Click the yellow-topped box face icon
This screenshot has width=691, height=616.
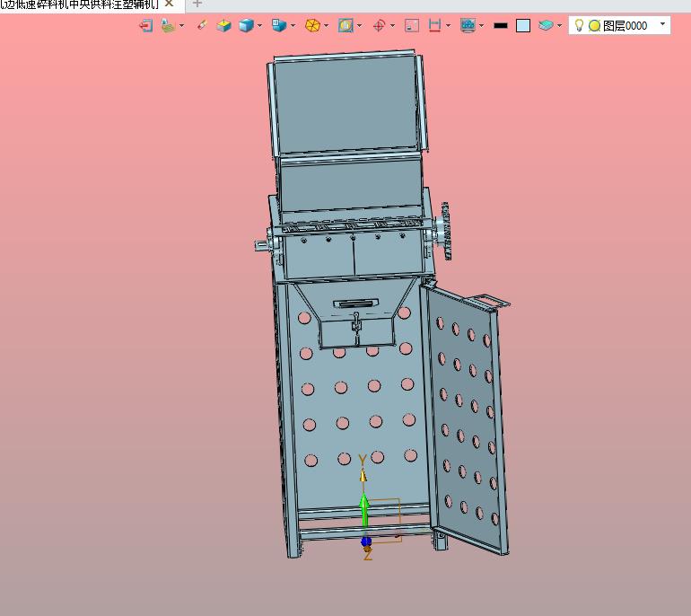click(223, 25)
